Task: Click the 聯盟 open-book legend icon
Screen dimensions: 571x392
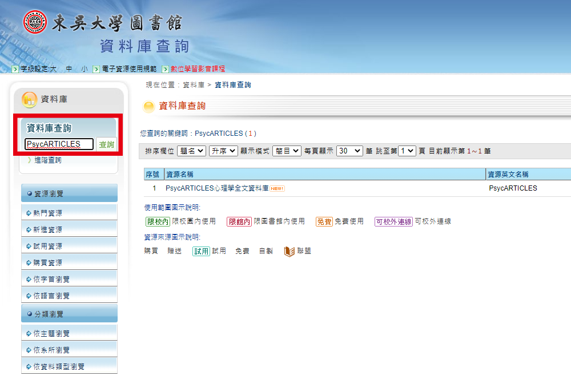Action: (289, 251)
